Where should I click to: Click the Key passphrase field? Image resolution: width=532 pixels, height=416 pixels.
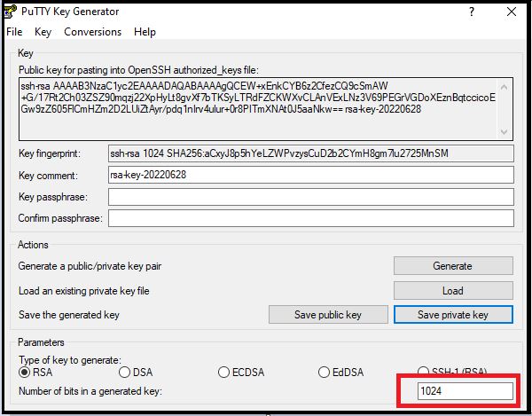[x=311, y=197]
